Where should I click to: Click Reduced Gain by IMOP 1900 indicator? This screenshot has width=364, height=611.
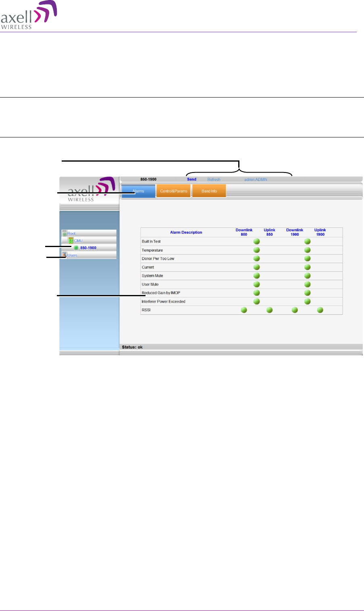point(307,293)
